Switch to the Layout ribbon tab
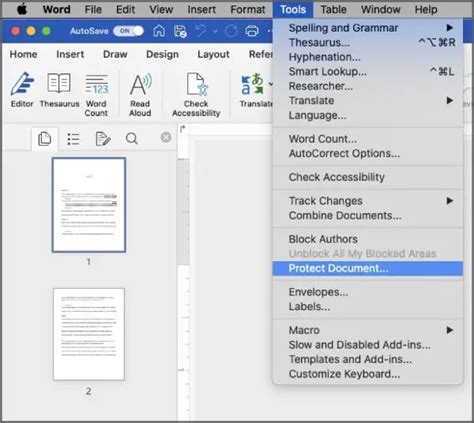This screenshot has width=474, height=423. 213,54
